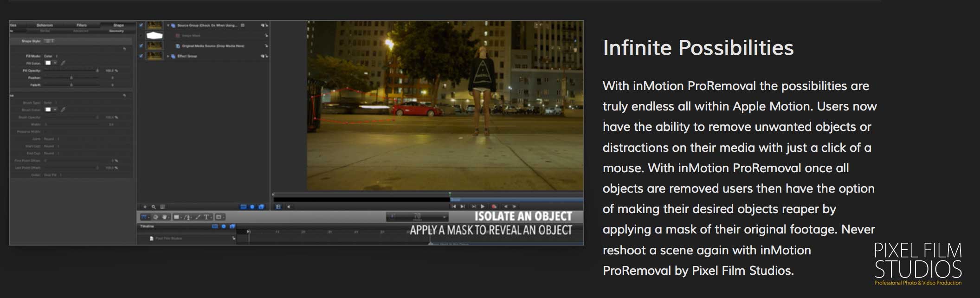Click the timecode field showing 70
Viewport: 980px width, 298px height.
coord(418,217)
